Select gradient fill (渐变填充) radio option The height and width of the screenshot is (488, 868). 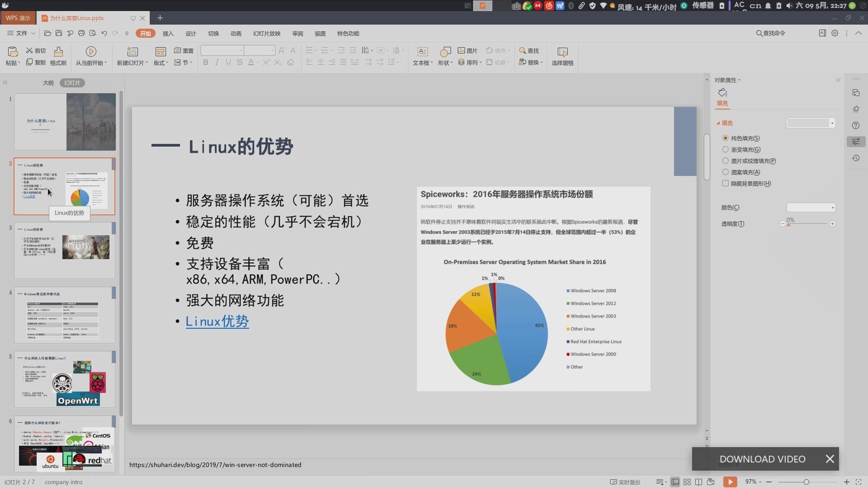726,150
